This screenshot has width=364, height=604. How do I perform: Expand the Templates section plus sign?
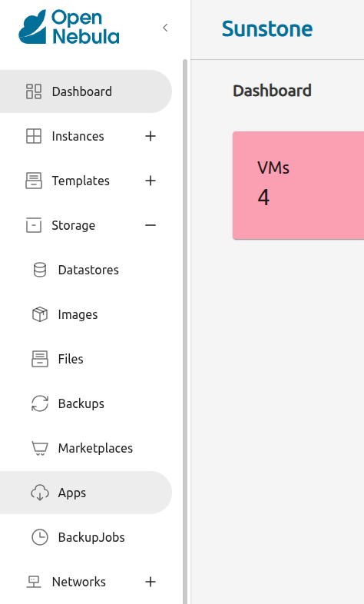click(151, 181)
